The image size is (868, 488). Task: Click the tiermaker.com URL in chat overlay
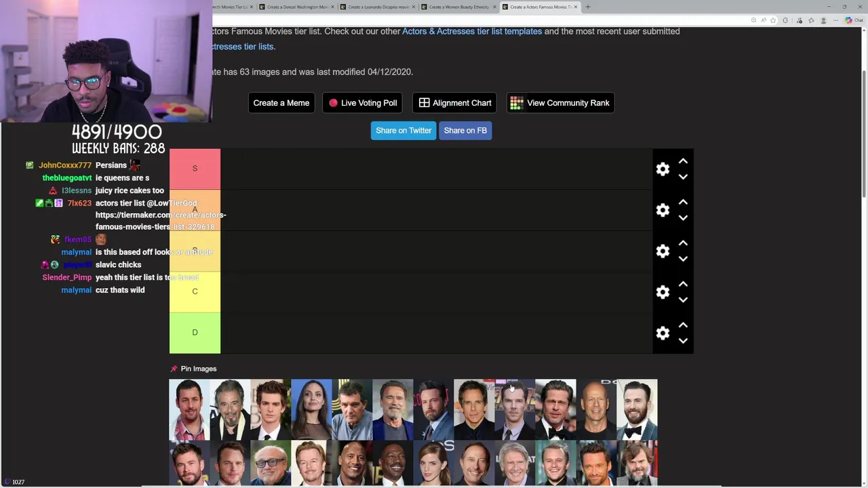pyautogui.click(x=161, y=221)
